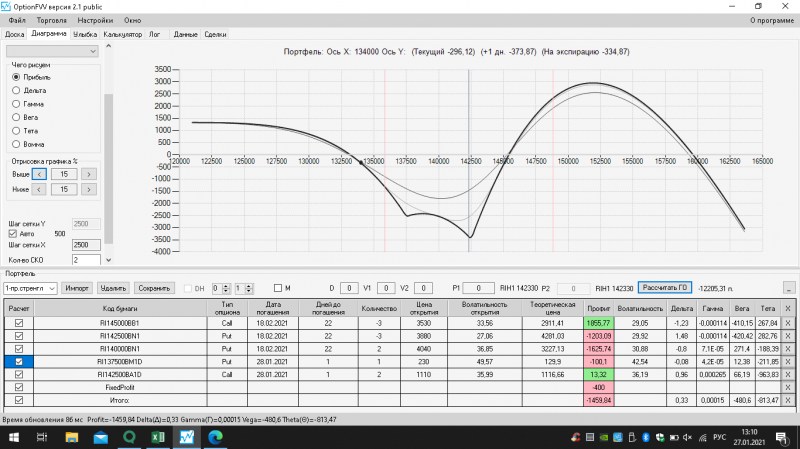Uncheck Расчет for RI140000BN1 row

(x=19, y=348)
